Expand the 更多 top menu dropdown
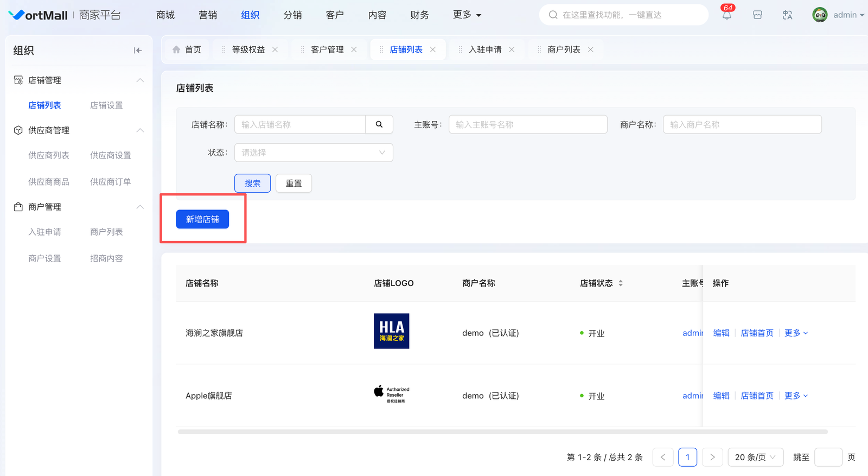Screen dimensions: 868x476 tap(467, 15)
